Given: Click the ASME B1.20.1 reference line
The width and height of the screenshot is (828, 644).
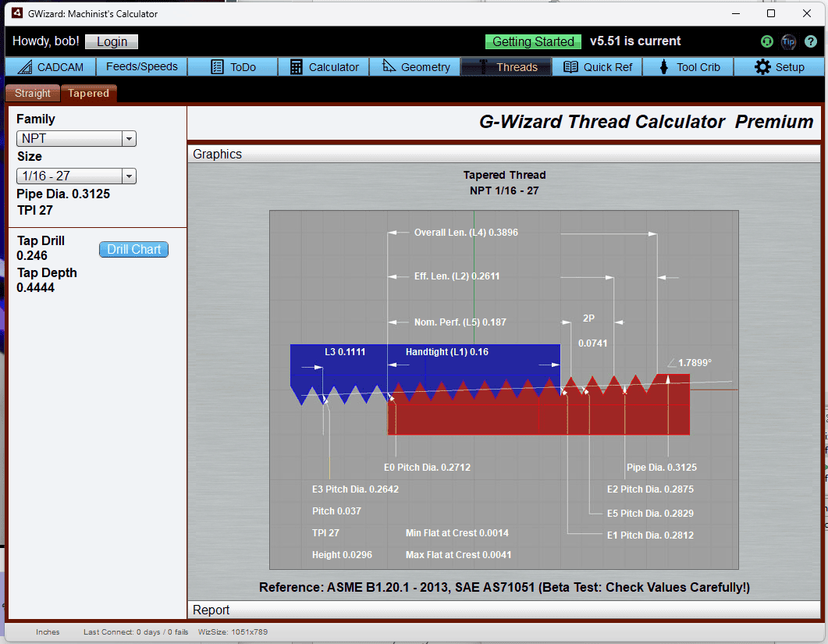Looking at the screenshot, I should click(504, 588).
